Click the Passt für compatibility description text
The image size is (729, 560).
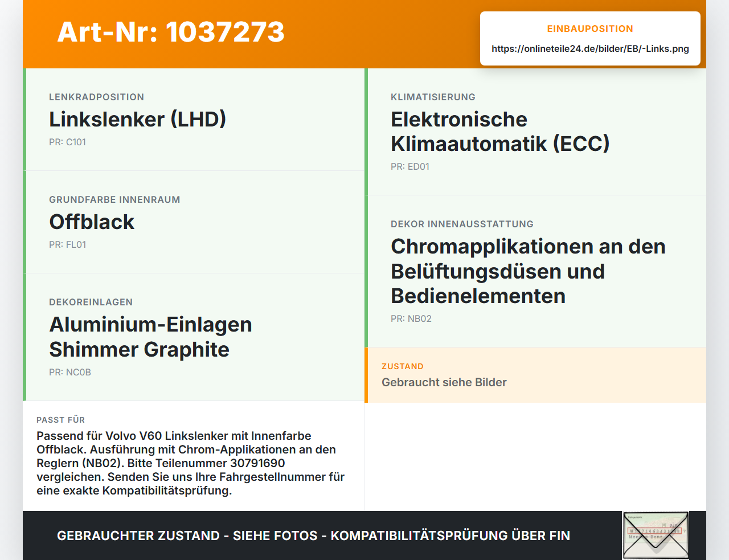[x=191, y=463]
